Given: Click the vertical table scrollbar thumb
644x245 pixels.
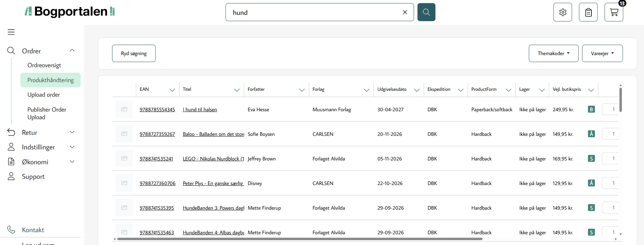Looking at the screenshot, I should tap(620, 99).
